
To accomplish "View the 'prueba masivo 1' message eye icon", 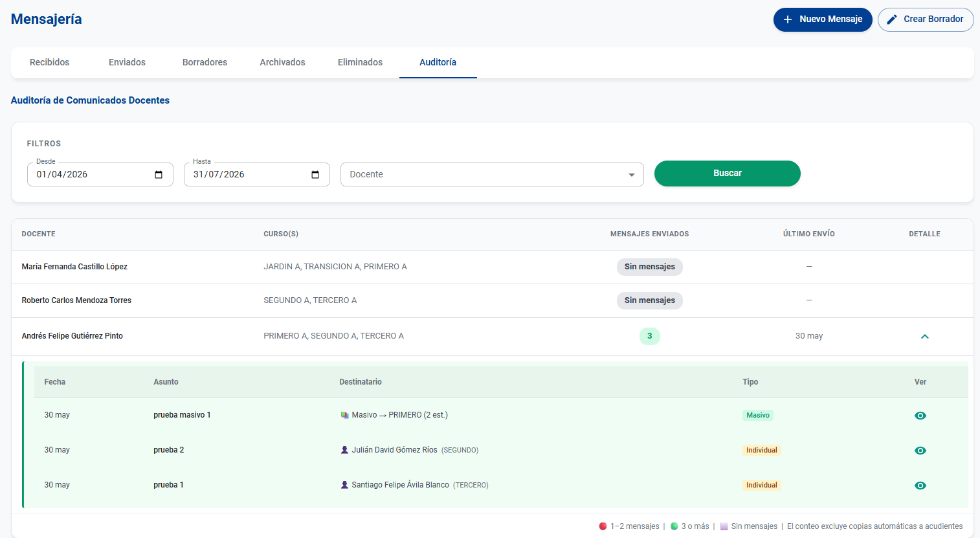I will (x=920, y=416).
